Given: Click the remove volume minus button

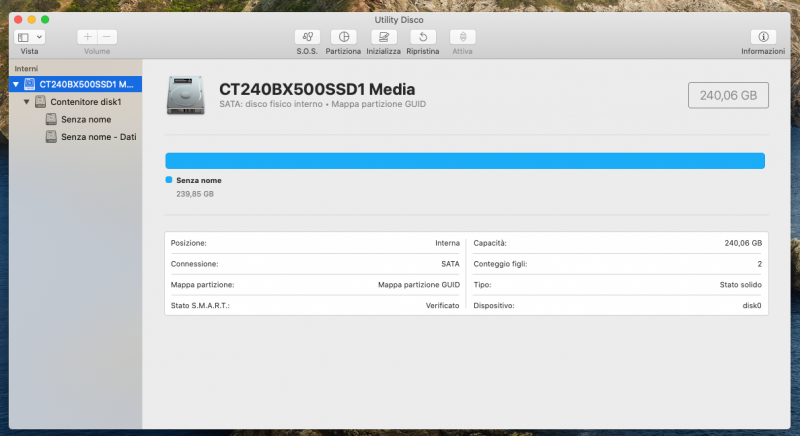Looking at the screenshot, I should pyautogui.click(x=107, y=37).
